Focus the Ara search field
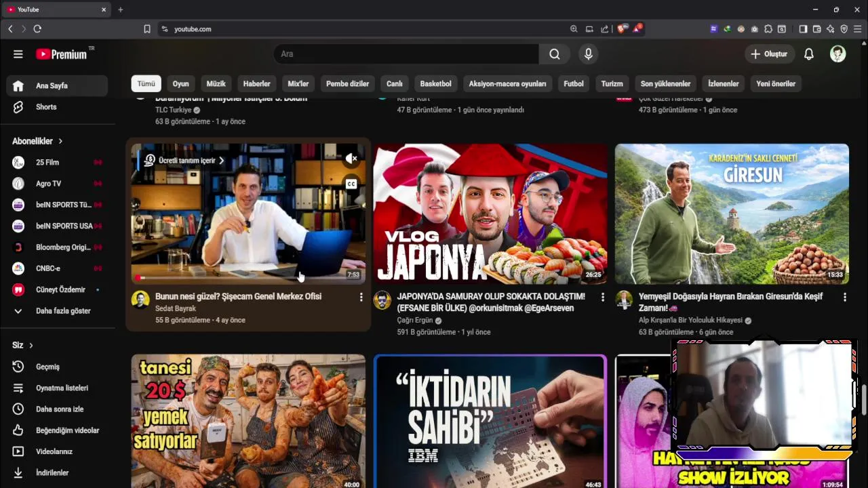Screen dimensions: 868x488 [407, 54]
